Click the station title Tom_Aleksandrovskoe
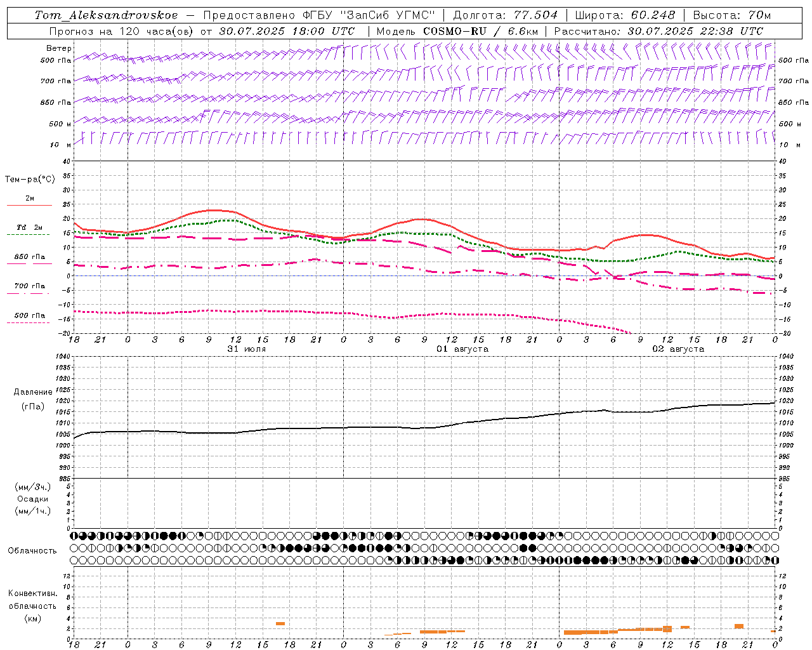 [x=107, y=15]
